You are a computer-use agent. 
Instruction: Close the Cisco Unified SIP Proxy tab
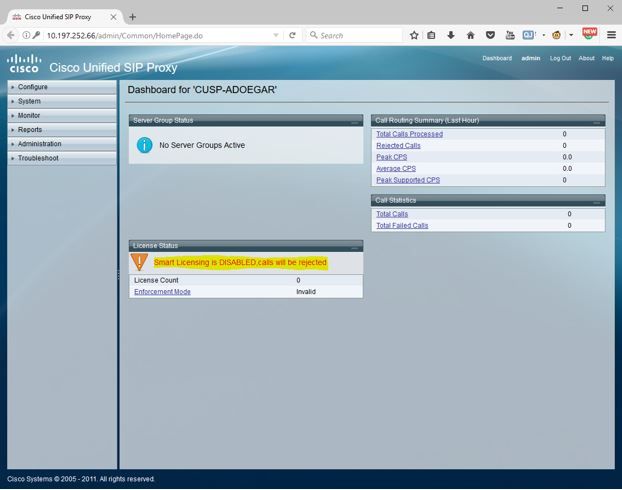pyautogui.click(x=113, y=17)
